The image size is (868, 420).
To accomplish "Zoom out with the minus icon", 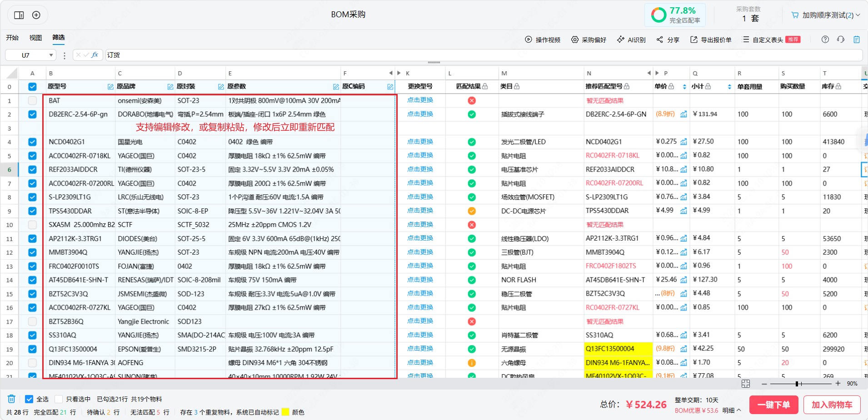I will [764, 384].
